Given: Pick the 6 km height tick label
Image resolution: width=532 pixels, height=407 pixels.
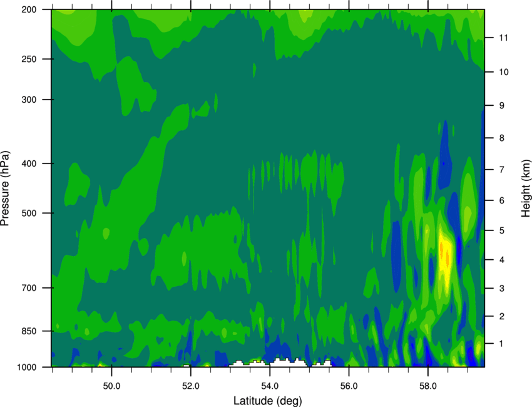Looking at the screenshot, I should tap(502, 200).
